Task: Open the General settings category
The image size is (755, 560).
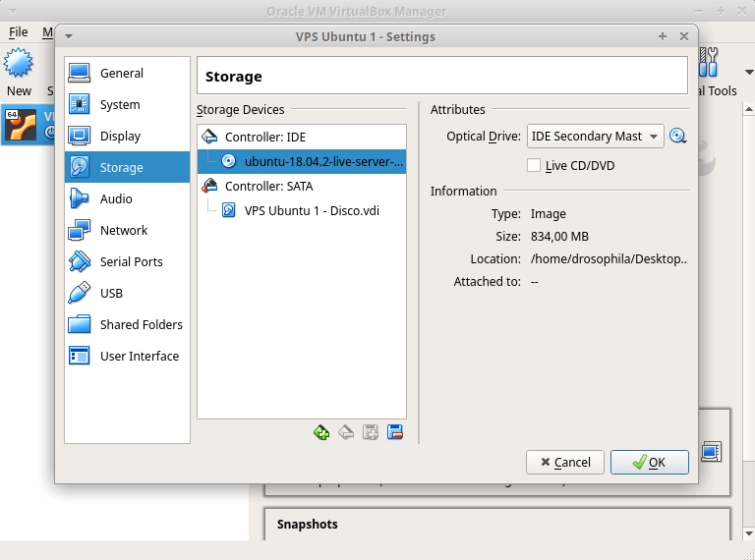Action: [x=121, y=74]
